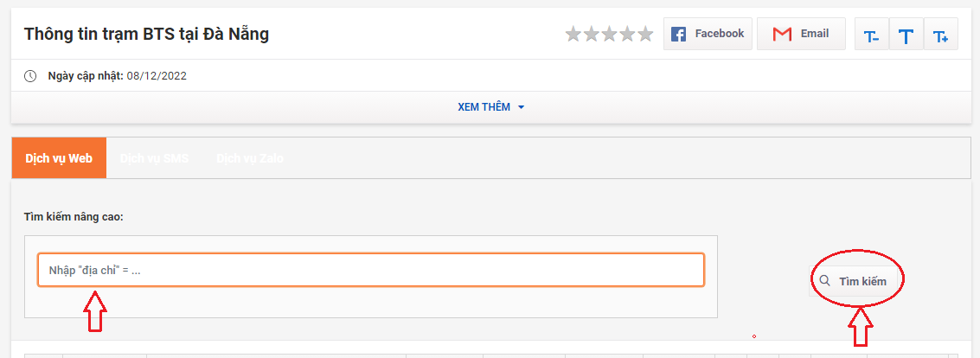This screenshot has height=358, width=980.
Task: Share the page via Facebook button
Action: pyautogui.click(x=708, y=34)
